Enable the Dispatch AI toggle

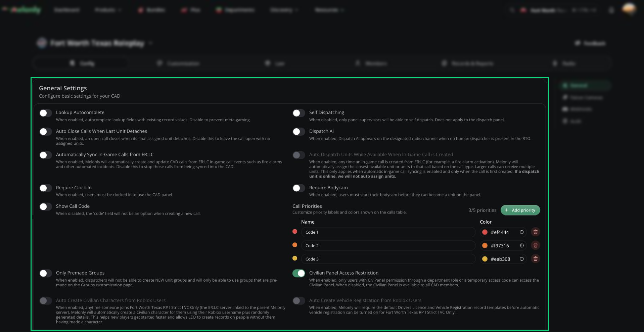[299, 132]
